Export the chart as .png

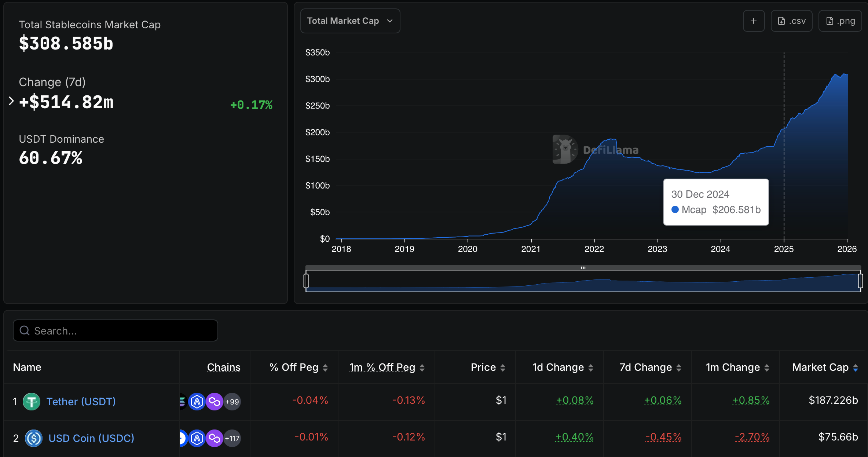840,21
